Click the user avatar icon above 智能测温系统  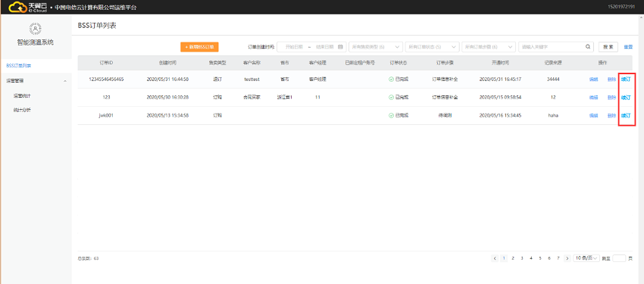point(36,29)
